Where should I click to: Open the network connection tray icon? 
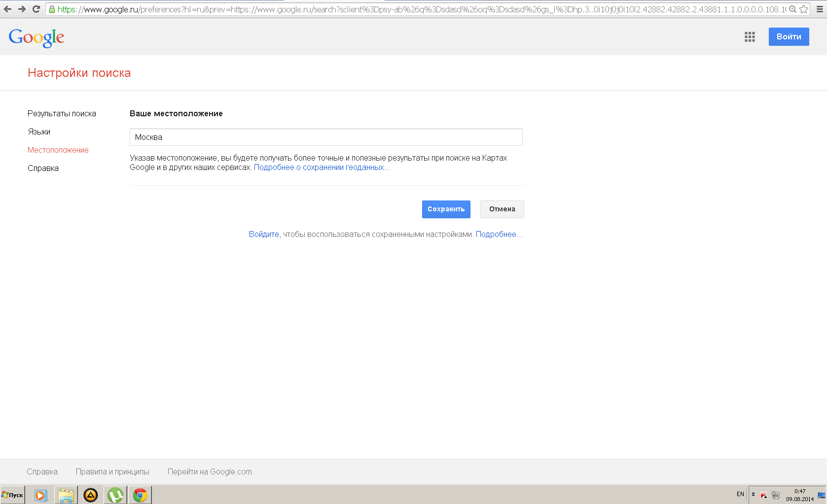coord(776,495)
